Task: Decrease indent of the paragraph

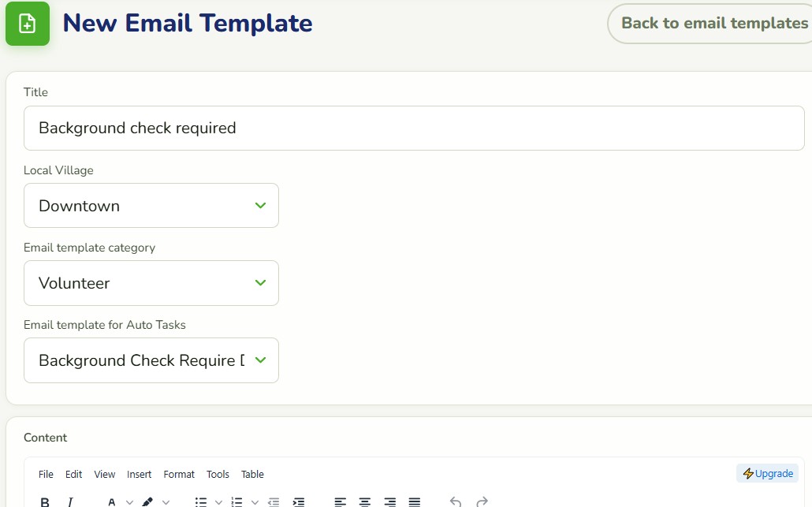Action: 274,501
